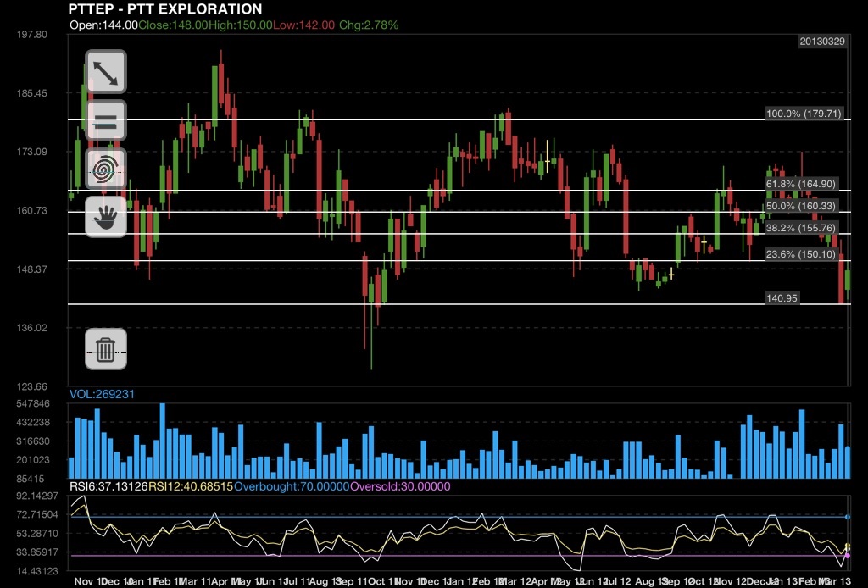Viewport: 868px width, 588px height.
Task: Click the 185.45 price axis label
Action: point(31,93)
